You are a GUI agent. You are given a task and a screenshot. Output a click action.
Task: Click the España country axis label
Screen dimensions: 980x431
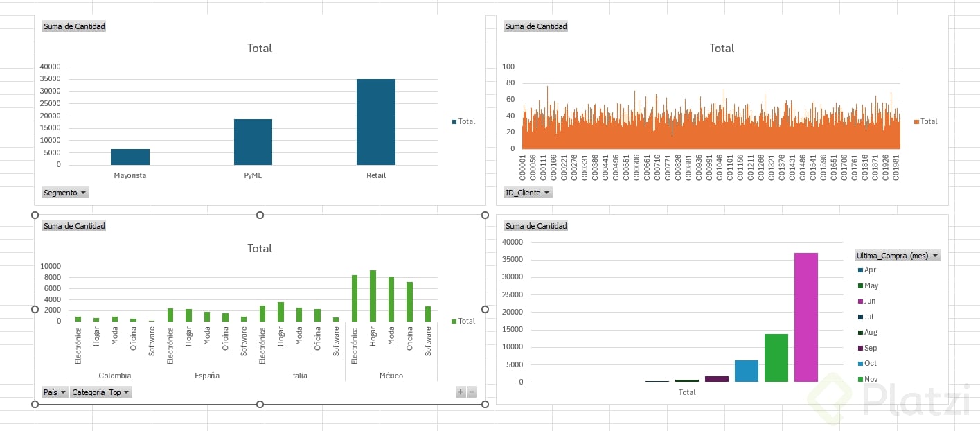coord(207,376)
